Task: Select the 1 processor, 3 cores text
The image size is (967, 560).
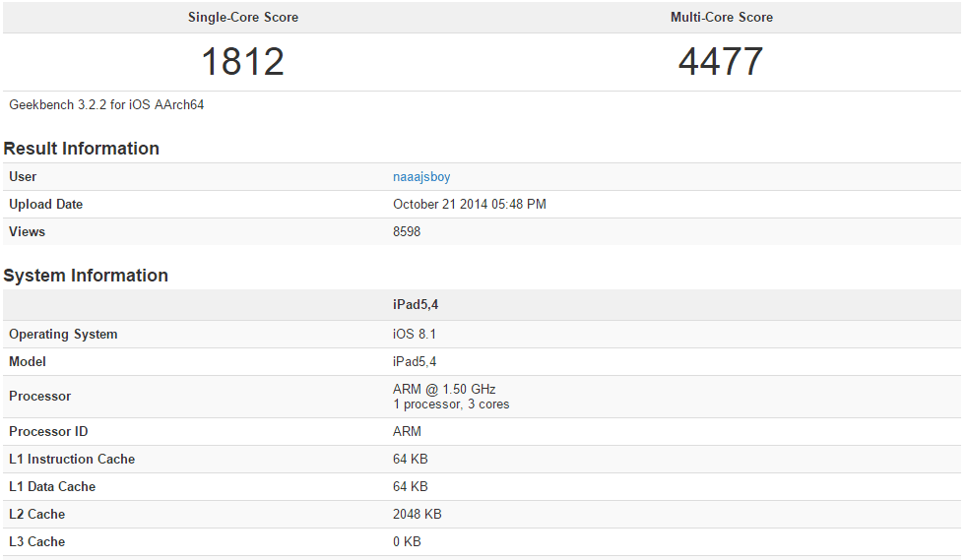Action: pyautogui.click(x=451, y=404)
